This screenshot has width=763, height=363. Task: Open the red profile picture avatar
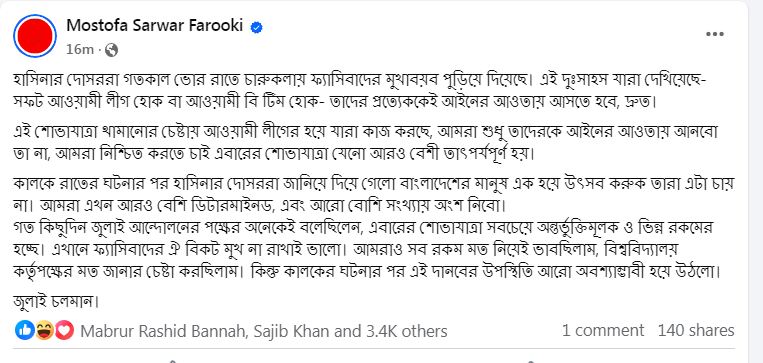coord(35,36)
